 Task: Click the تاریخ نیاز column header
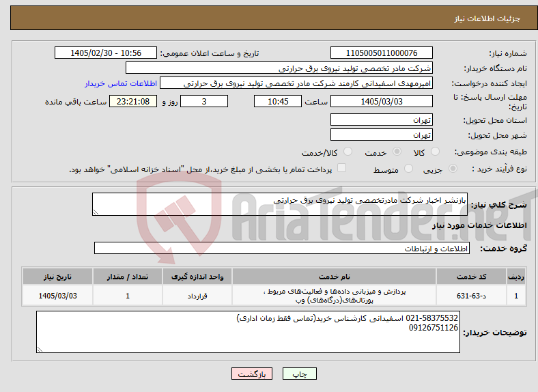tap(57, 277)
